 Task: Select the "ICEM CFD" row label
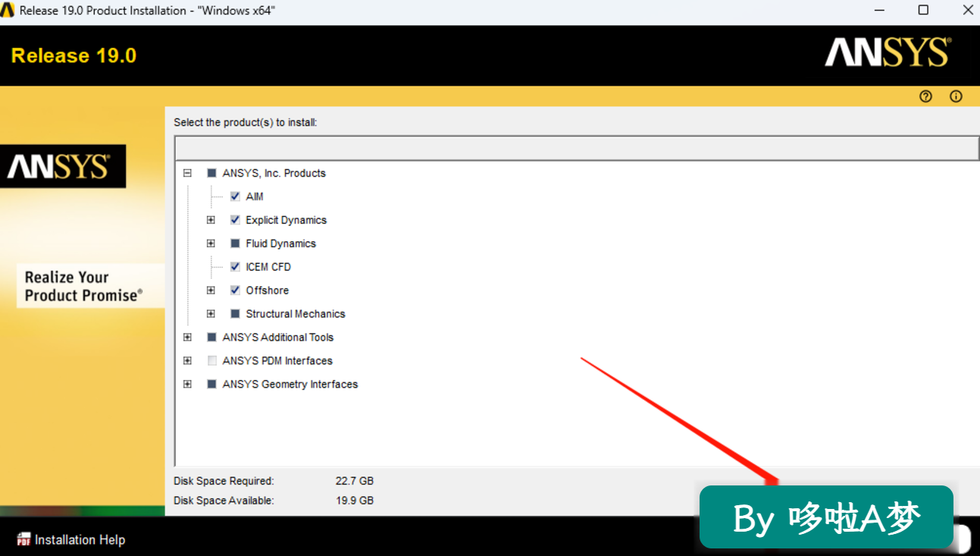coord(268,267)
